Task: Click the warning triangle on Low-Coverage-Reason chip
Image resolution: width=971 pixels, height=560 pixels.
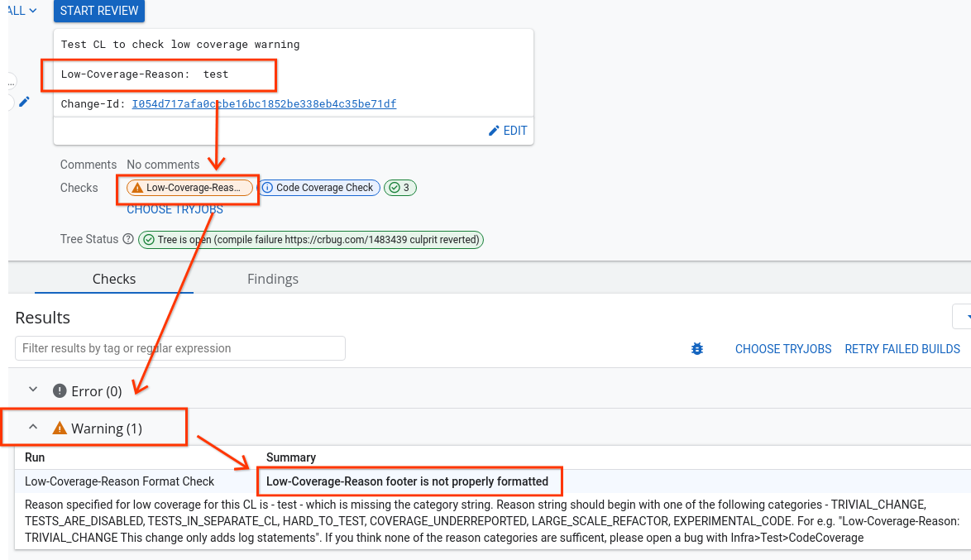Action: click(137, 188)
